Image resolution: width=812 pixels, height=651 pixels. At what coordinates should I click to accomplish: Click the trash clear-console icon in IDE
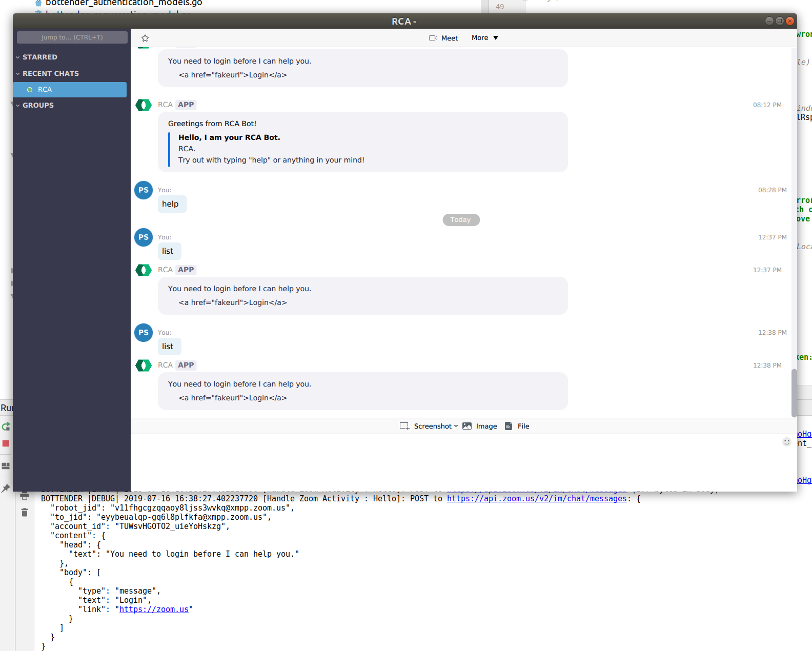(25, 512)
